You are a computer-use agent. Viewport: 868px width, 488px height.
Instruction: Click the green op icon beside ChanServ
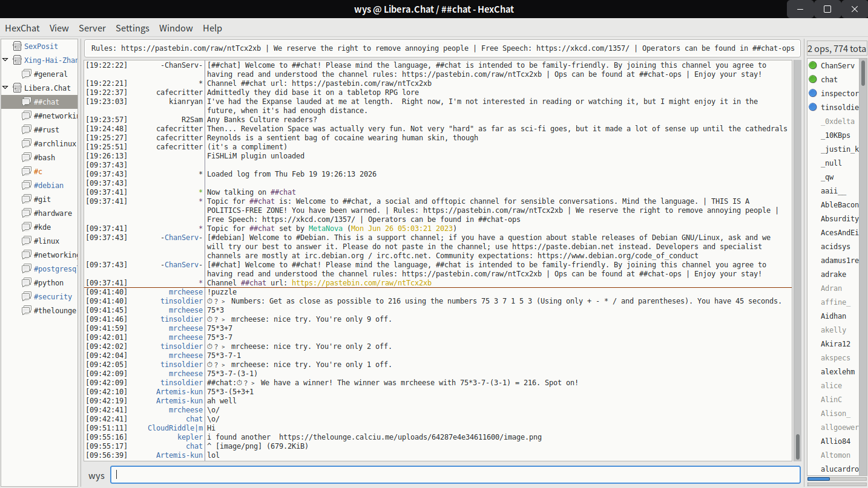click(813, 65)
